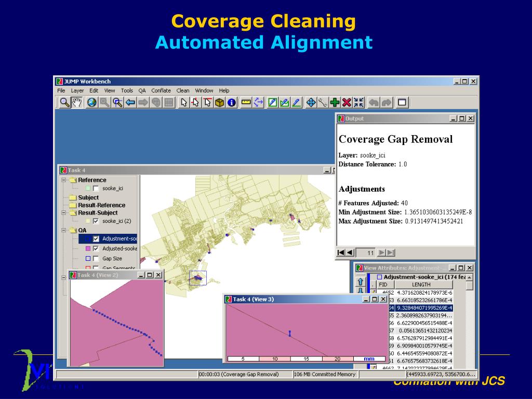Jump to first Output page button
The height and width of the screenshot is (399, 532).
point(341,252)
